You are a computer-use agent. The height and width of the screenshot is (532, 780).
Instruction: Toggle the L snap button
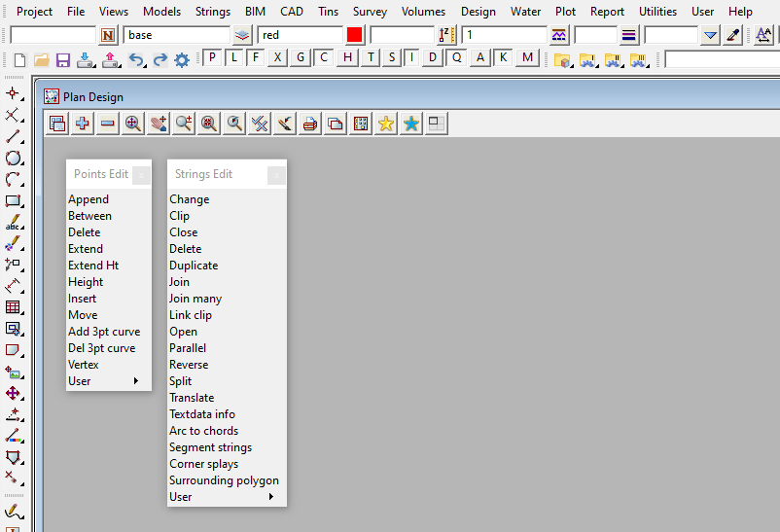click(x=234, y=57)
